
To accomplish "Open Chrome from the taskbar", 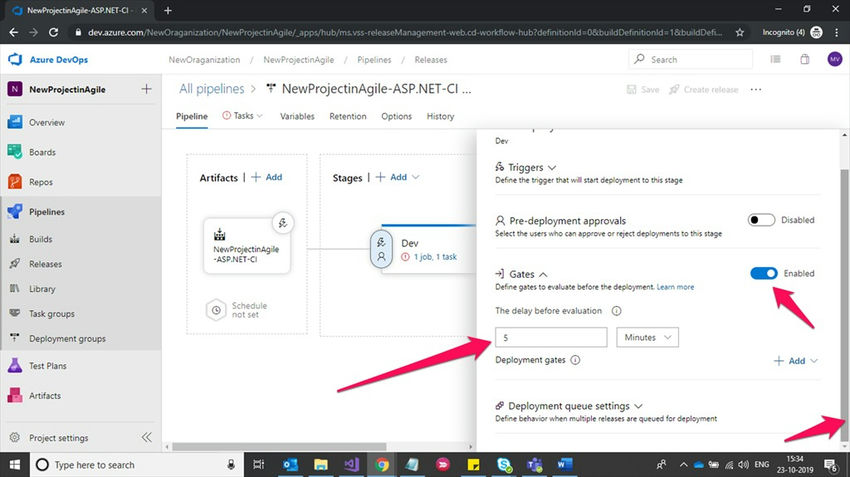I will click(382, 465).
